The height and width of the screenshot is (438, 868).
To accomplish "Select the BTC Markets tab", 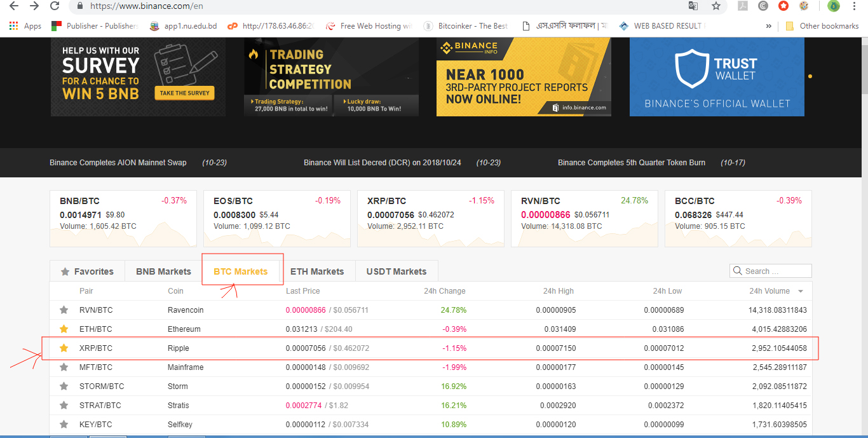I will coord(241,271).
